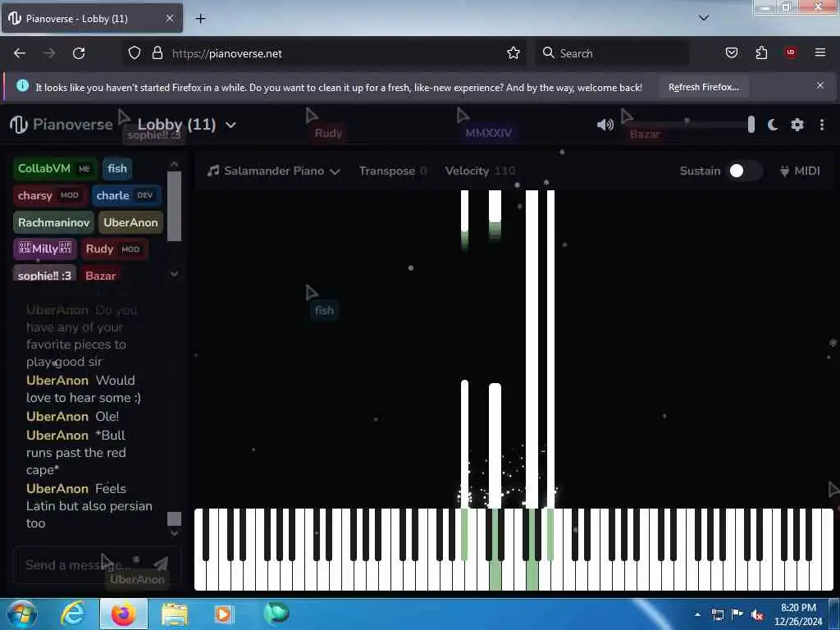Click the send message paper-plane icon

pyautogui.click(x=161, y=564)
